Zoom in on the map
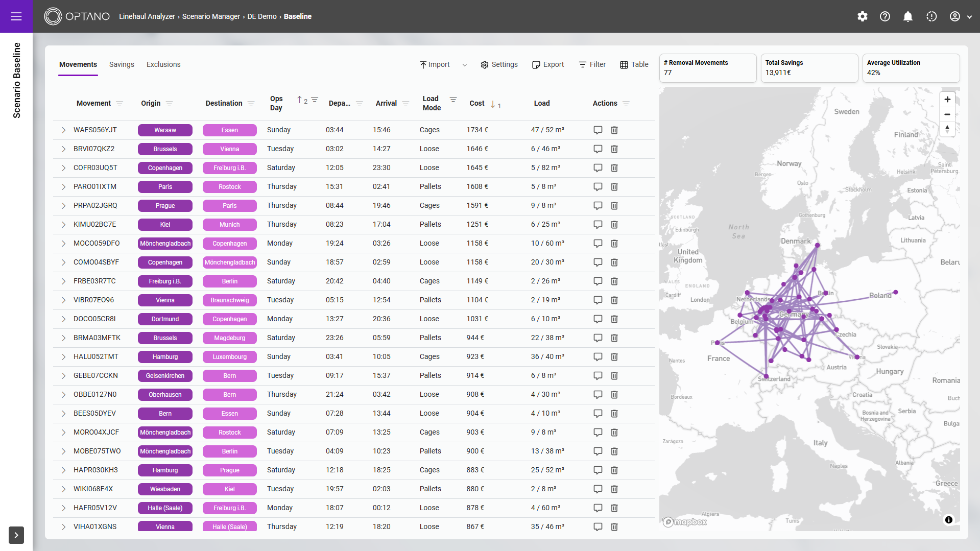Image resolution: width=980 pixels, height=551 pixels. coord(947,100)
